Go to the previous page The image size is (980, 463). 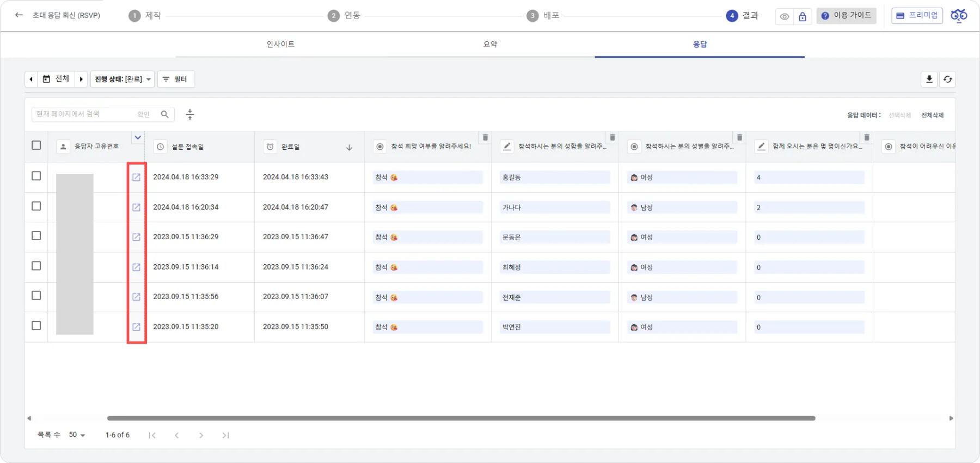point(177,435)
